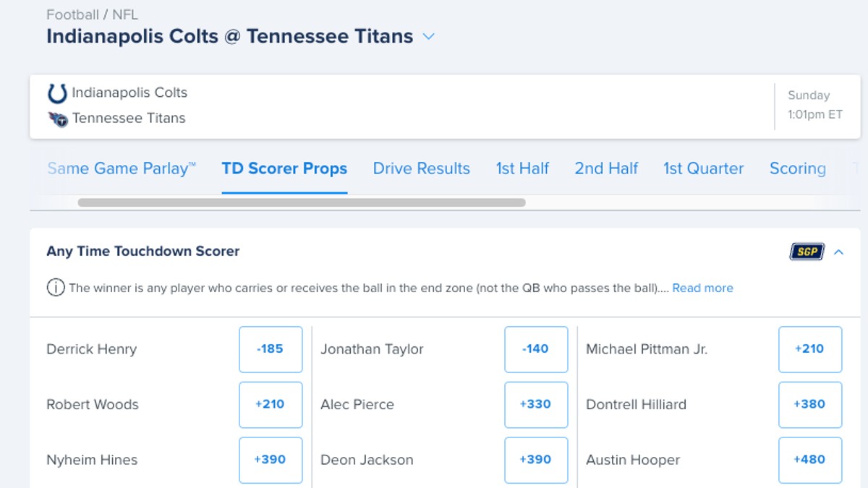Click the Tennessee Titans team logo

(58, 119)
